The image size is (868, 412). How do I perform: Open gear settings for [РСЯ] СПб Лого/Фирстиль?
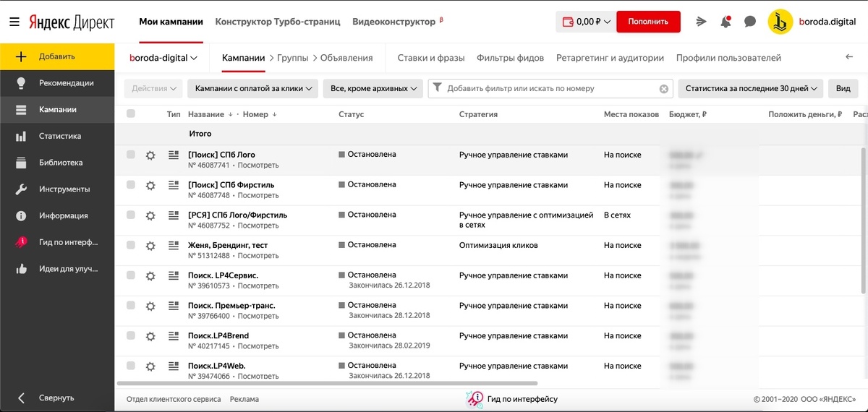point(150,215)
